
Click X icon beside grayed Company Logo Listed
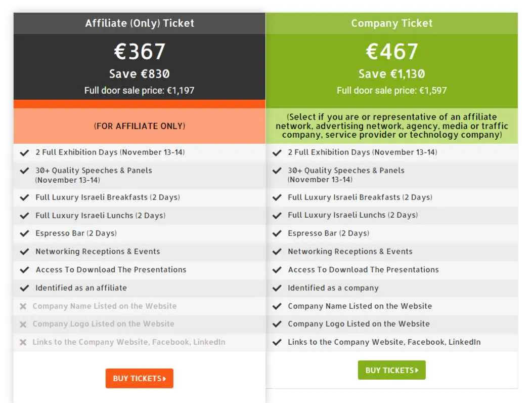(x=23, y=325)
